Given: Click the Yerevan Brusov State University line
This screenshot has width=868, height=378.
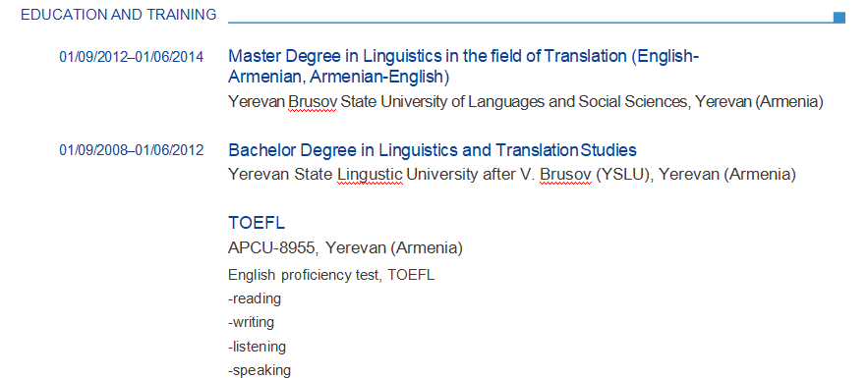Looking at the screenshot, I should pyautogui.click(x=526, y=102).
